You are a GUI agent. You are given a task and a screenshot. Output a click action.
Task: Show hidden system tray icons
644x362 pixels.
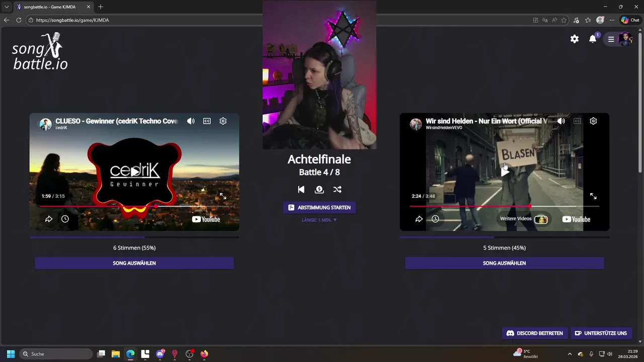point(570,354)
